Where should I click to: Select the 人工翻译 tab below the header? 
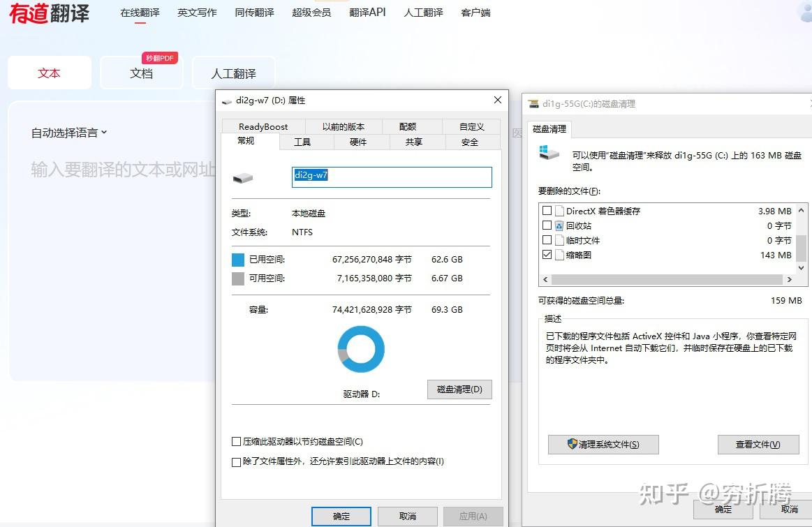(234, 73)
